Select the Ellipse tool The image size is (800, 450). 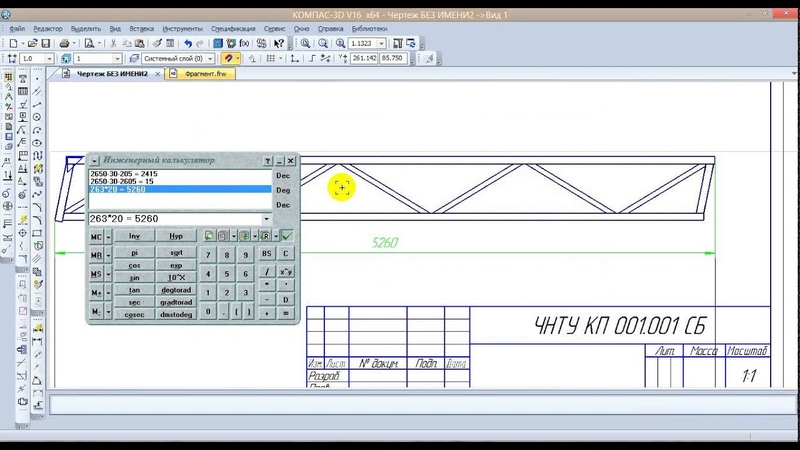pyautogui.click(x=37, y=143)
